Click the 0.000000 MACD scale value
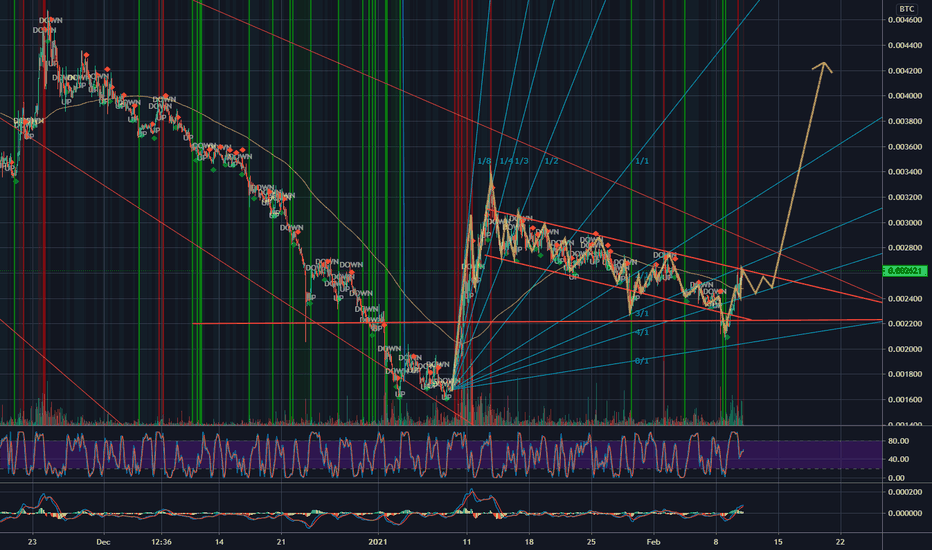 pos(905,513)
